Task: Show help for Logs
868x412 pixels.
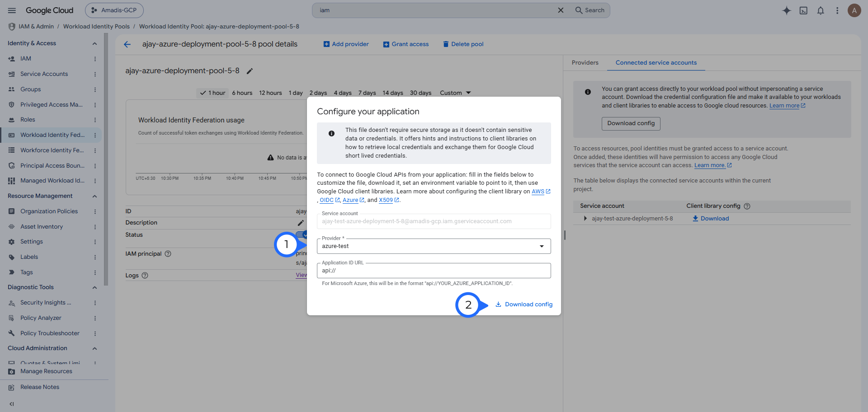Action: pos(145,276)
